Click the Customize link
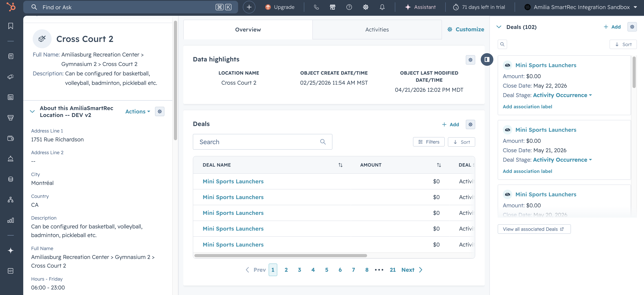 click(x=466, y=30)
